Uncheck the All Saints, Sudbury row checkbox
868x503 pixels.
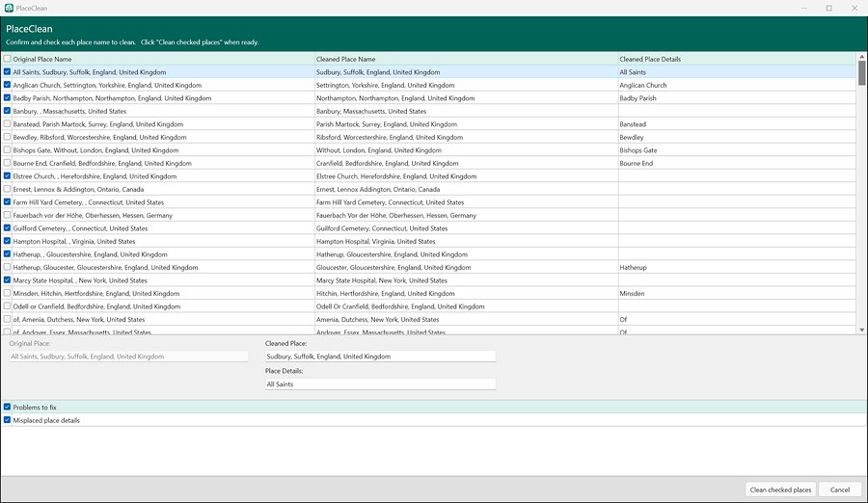tap(7, 72)
